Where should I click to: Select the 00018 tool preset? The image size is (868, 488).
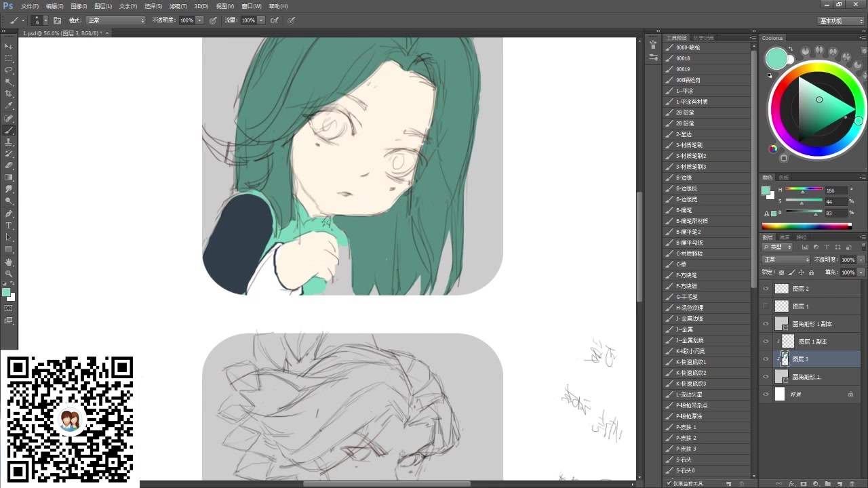coord(707,58)
